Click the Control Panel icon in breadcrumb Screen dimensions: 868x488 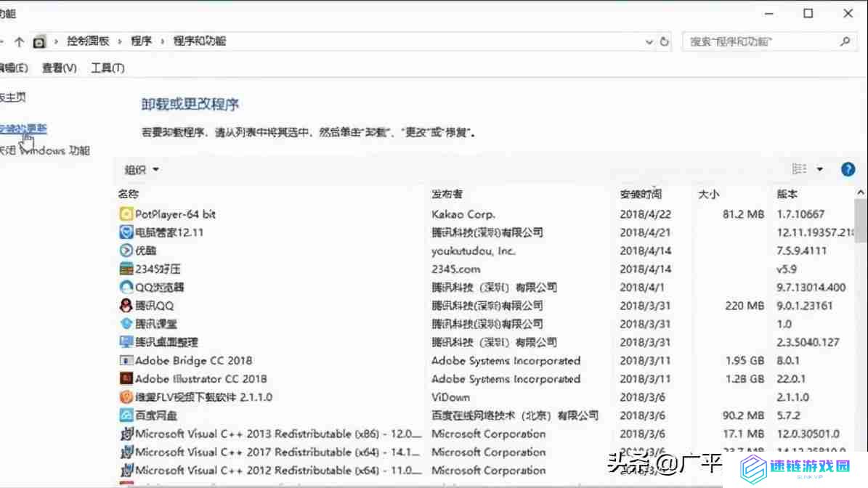[38, 41]
